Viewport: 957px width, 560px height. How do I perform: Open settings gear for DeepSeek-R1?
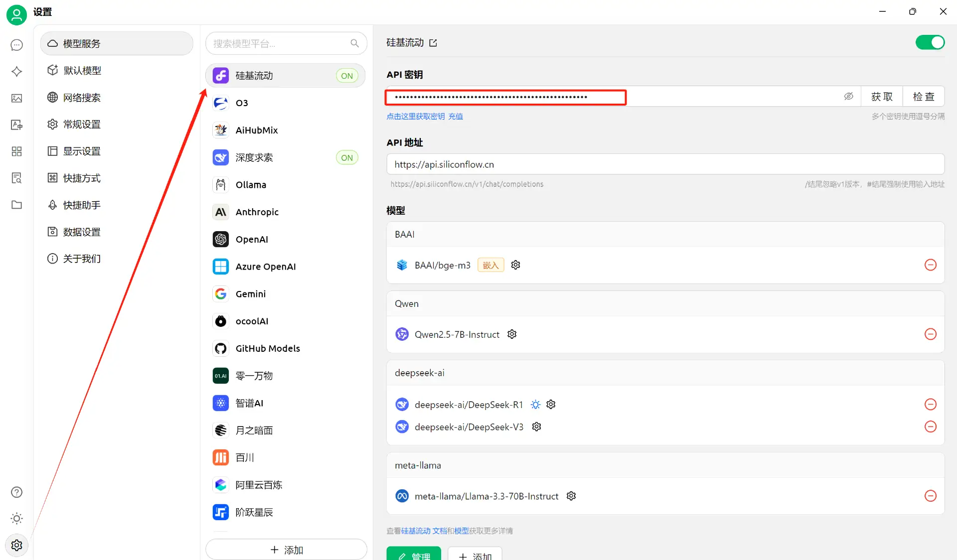pos(551,405)
